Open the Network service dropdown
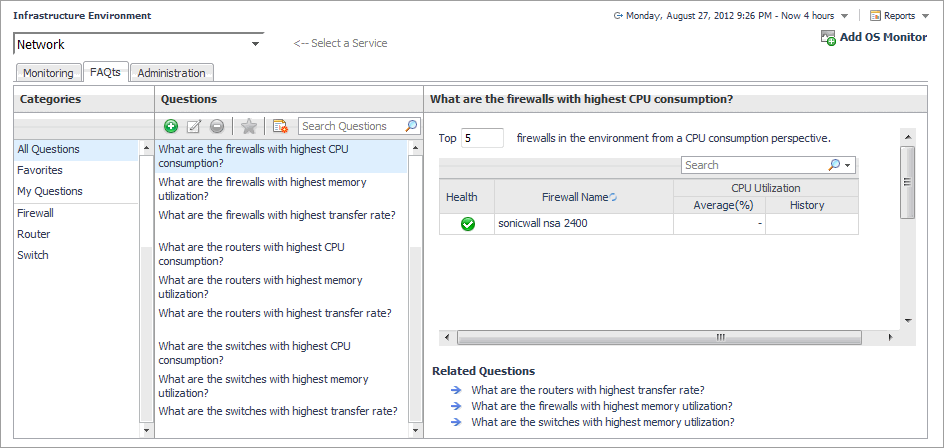 click(x=256, y=44)
